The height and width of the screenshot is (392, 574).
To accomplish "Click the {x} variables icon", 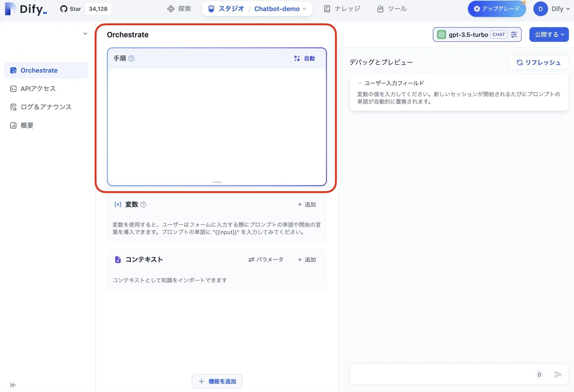I will point(117,204).
